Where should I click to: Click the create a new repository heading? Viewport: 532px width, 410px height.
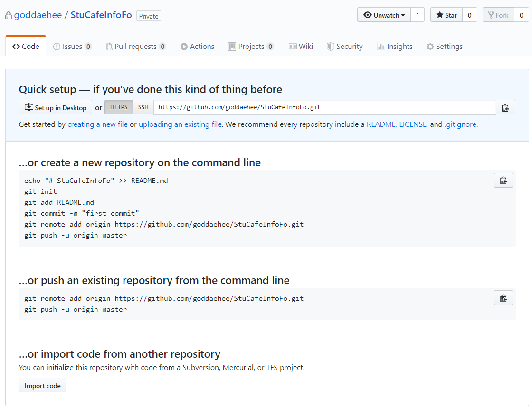pyautogui.click(x=140, y=163)
